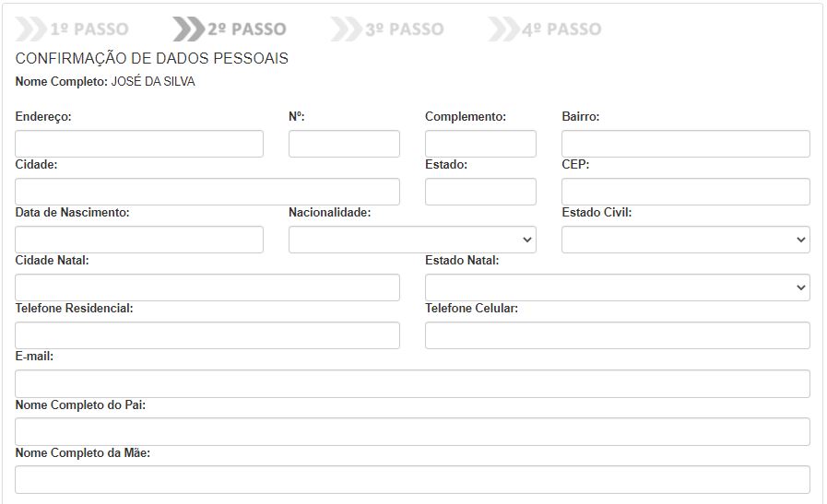This screenshot has width=827, height=504.
Task: Select the E-mail input field
Action: 412,383
